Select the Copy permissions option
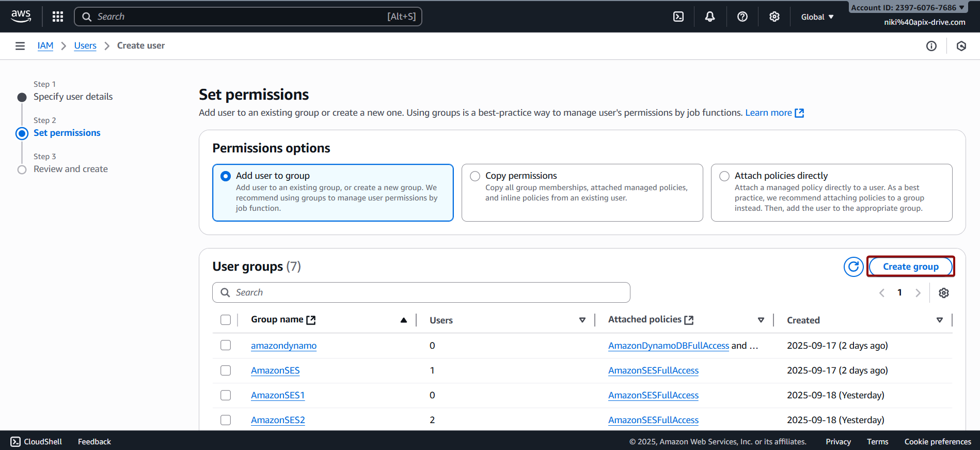The image size is (980, 450). (x=475, y=176)
